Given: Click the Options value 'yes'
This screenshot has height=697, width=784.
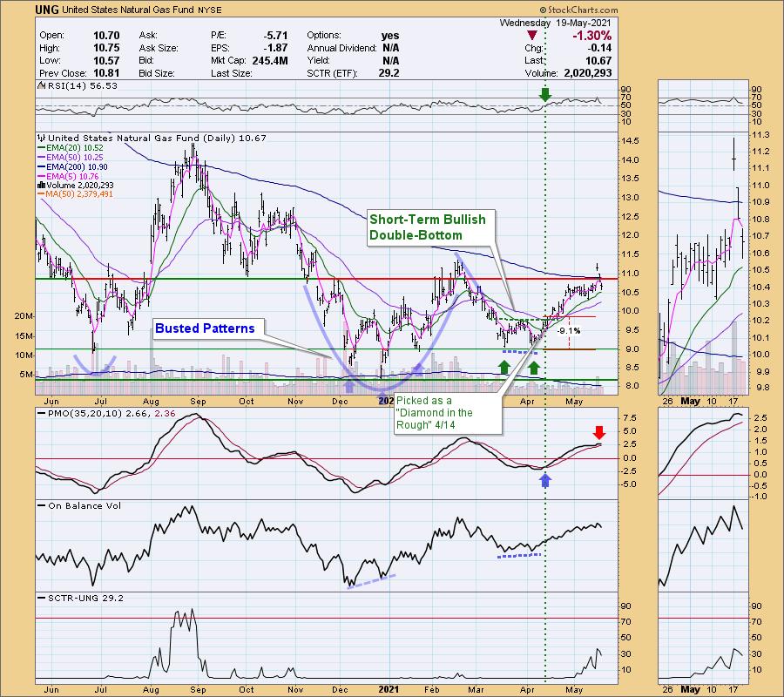Looking at the screenshot, I should click(390, 36).
